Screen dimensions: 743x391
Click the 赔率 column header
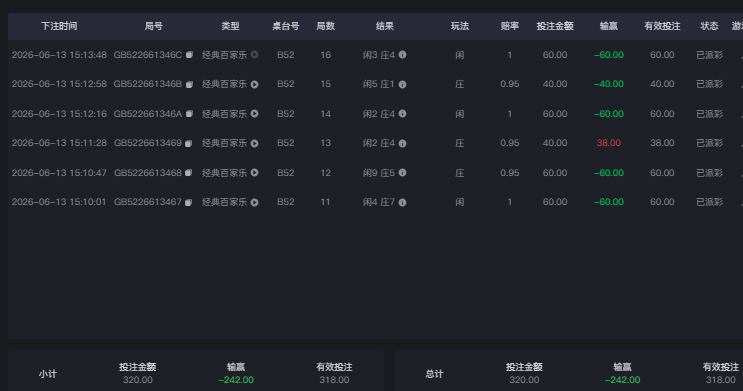tap(510, 26)
